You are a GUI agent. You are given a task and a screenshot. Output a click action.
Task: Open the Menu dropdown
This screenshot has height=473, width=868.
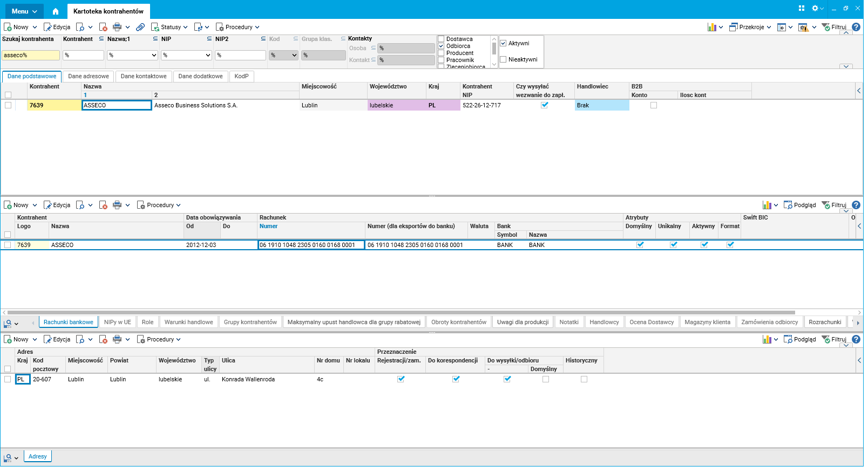[24, 11]
